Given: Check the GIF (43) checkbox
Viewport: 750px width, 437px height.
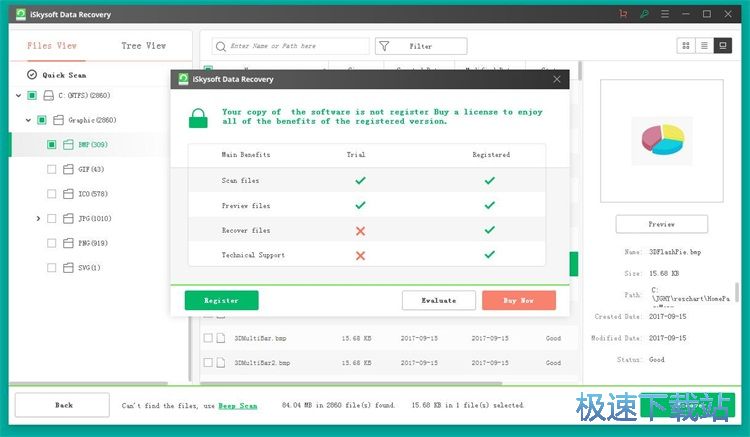Looking at the screenshot, I should pyautogui.click(x=52, y=169).
